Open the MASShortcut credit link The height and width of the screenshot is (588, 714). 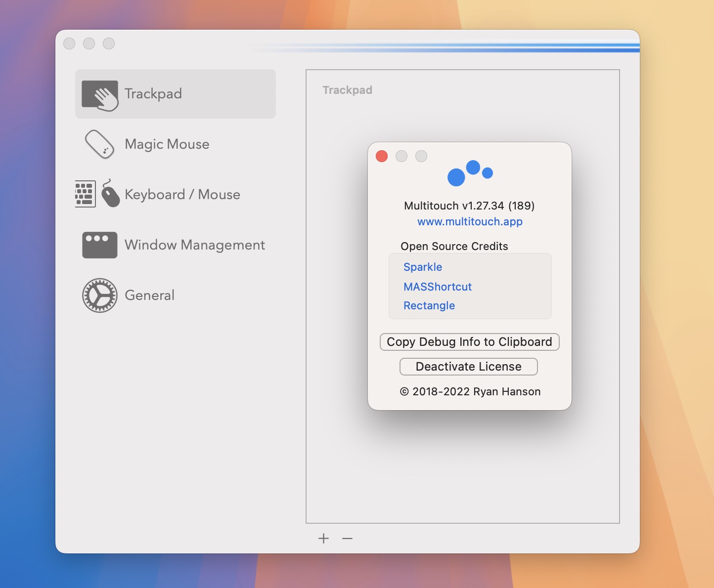438,287
